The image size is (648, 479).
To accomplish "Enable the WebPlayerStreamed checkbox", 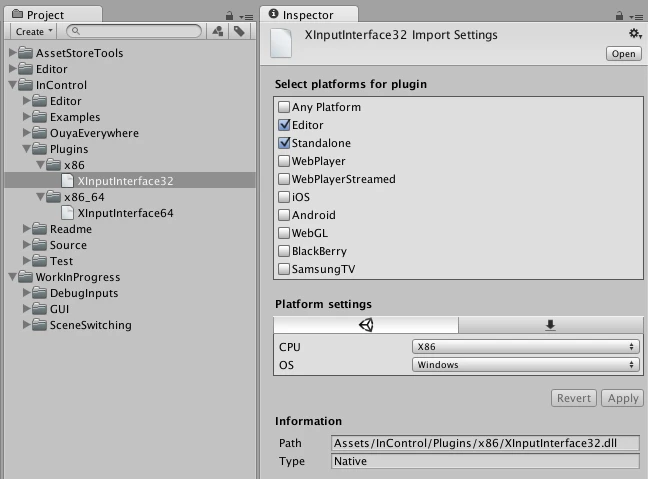I will tap(284, 179).
